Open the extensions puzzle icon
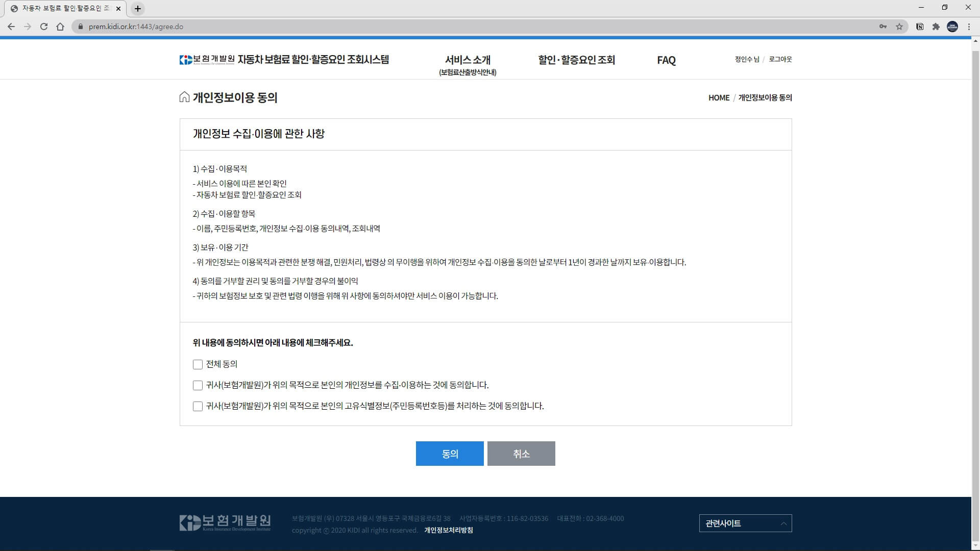Screen dimensions: 980x551 (936, 27)
